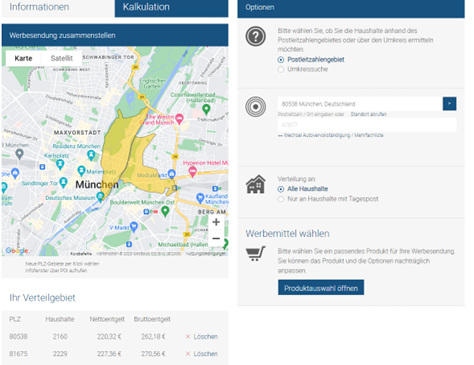
Task: Click The Westin Grand Munich map pin
Action: tap(180, 118)
